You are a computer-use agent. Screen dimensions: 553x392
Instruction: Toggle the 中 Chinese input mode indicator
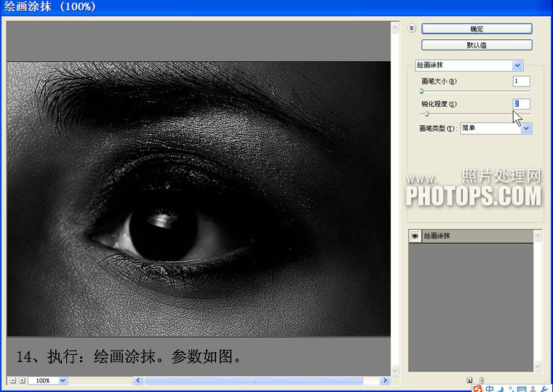(x=490, y=389)
